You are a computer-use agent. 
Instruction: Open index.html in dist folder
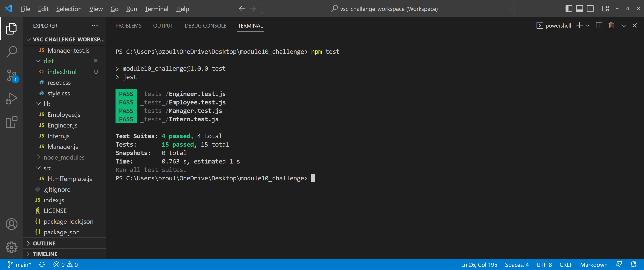[x=65, y=72]
